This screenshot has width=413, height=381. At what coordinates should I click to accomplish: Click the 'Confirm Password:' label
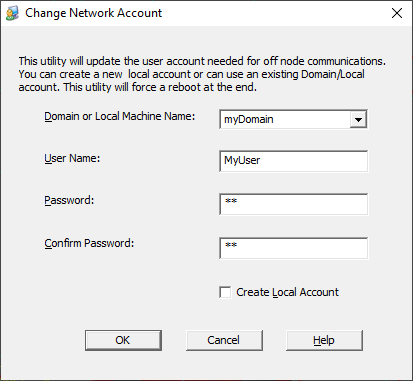click(89, 243)
